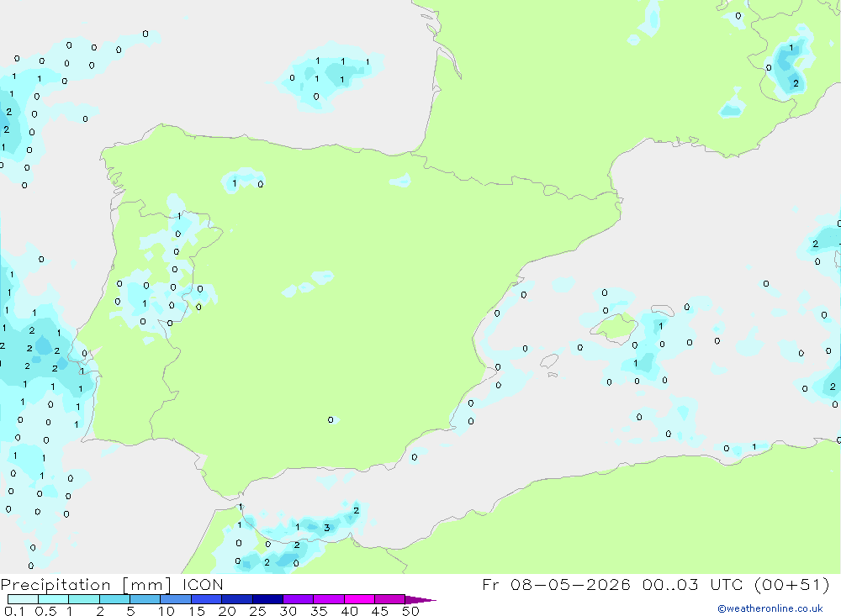This screenshot has height=616, width=841.
Task: Click the 0.5–1 mm legend color box
Action: click(54, 599)
